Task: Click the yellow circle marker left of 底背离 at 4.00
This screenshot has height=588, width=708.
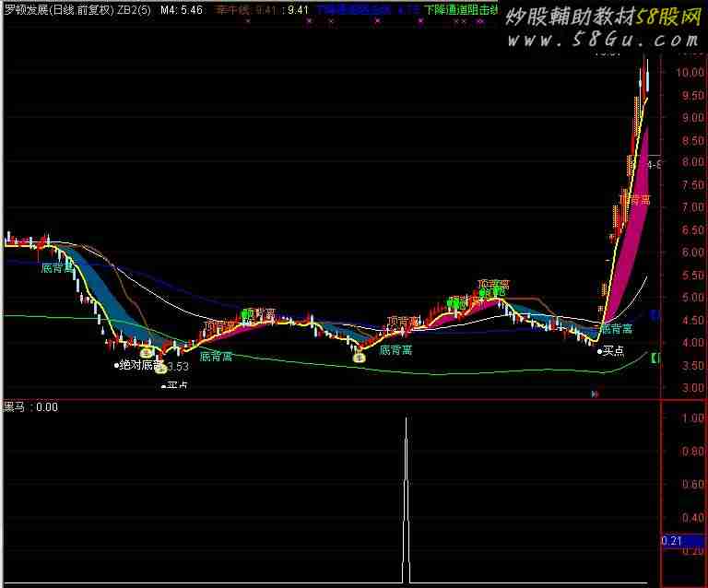Action: 359,358
